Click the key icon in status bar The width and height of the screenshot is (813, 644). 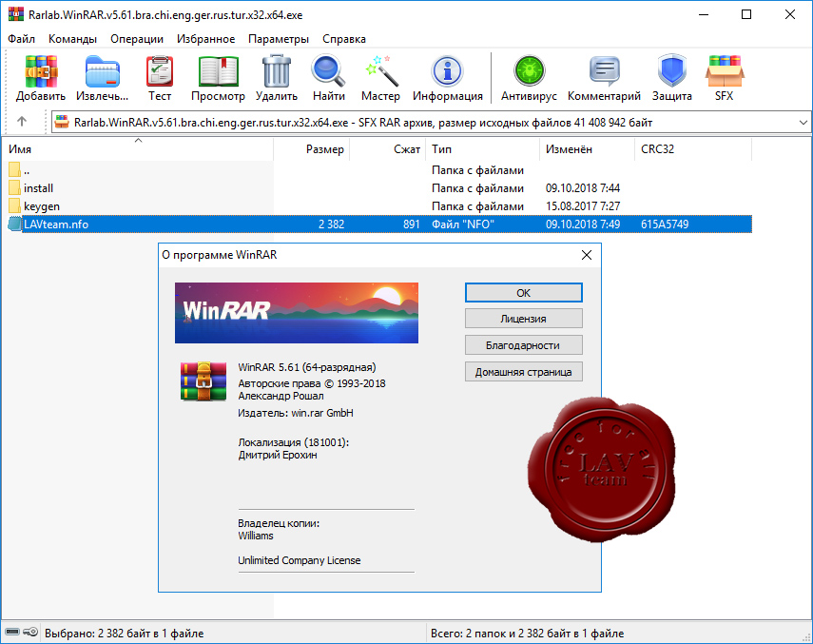[30, 632]
